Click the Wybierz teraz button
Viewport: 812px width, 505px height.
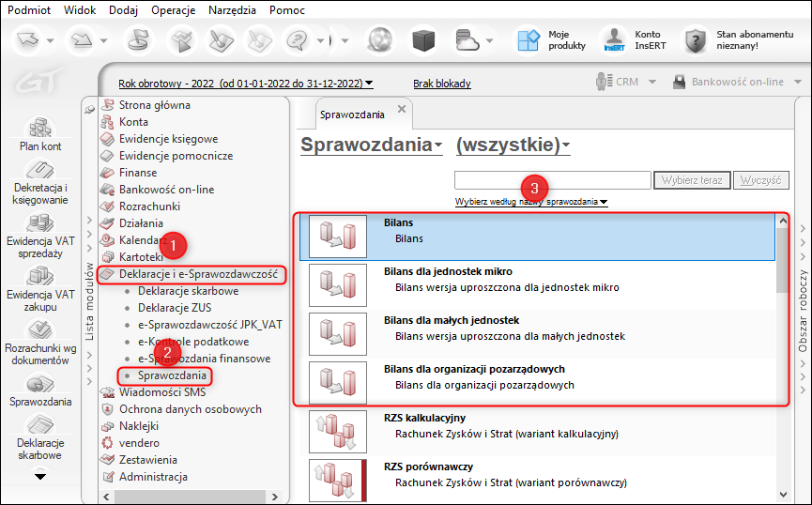(x=692, y=180)
